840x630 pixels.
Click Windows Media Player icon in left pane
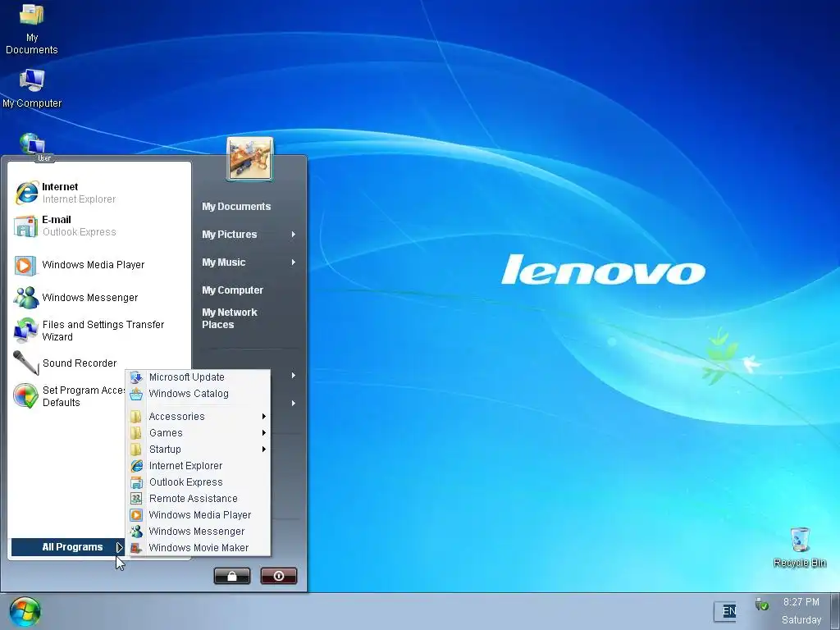(x=25, y=265)
